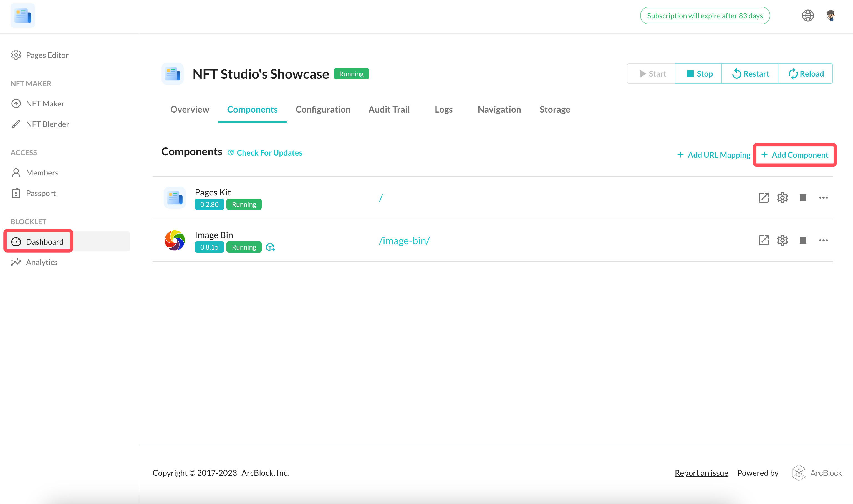
Task: Open Analytics in the sidebar
Action: (x=41, y=262)
